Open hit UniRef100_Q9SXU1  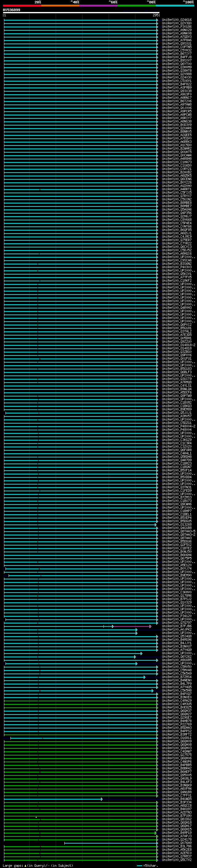[x=177, y=43]
